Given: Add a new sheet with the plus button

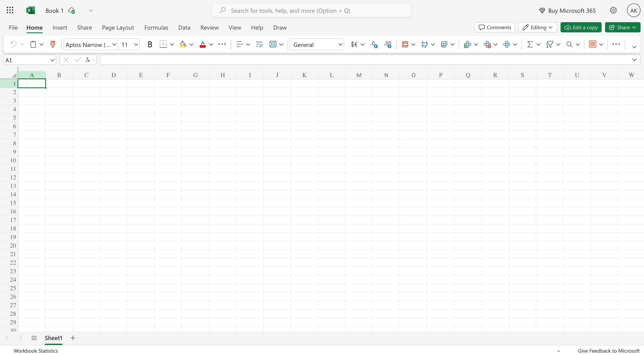Looking at the screenshot, I should [73, 338].
